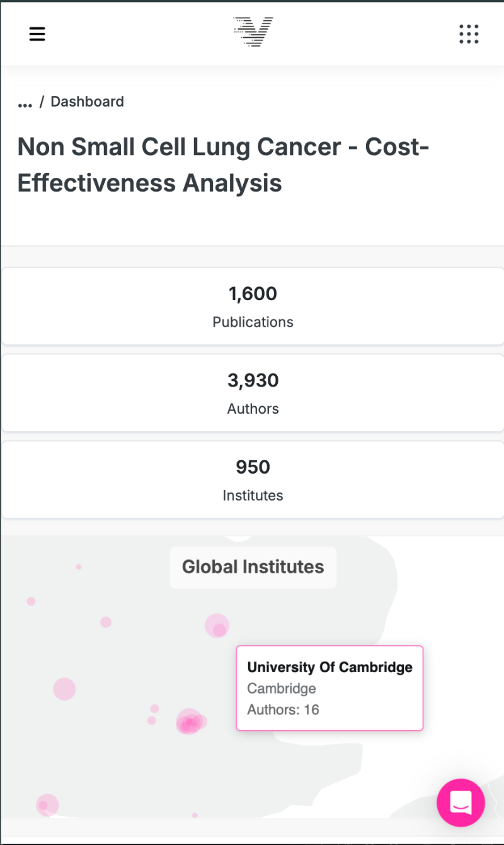504x845 pixels.
Task: Click the Global Institutes map label
Action: coord(253,567)
